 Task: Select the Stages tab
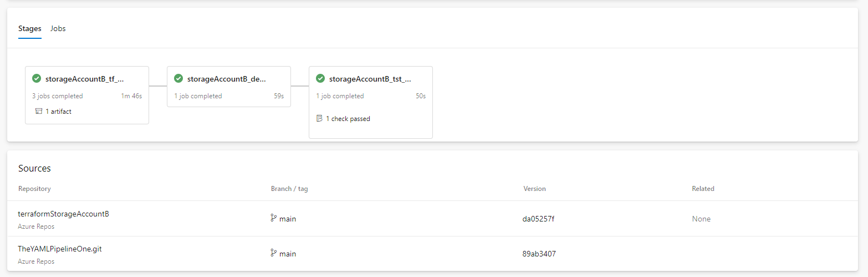30,28
